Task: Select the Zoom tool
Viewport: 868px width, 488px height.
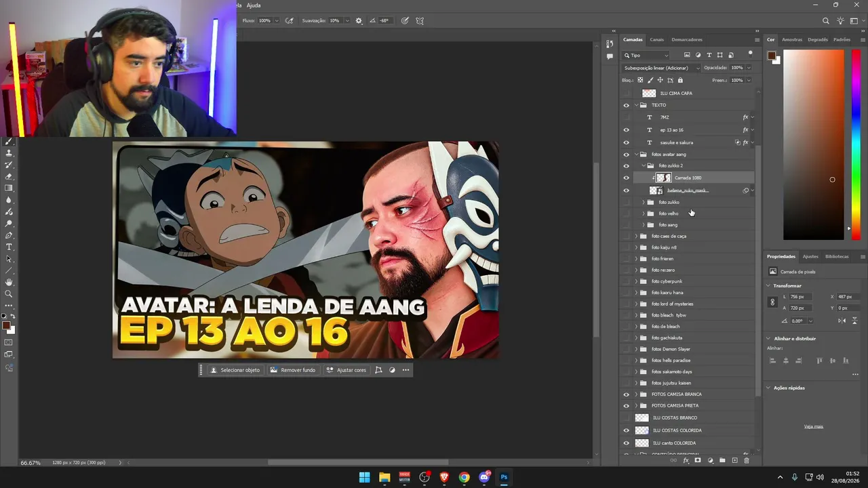Action: click(9, 293)
